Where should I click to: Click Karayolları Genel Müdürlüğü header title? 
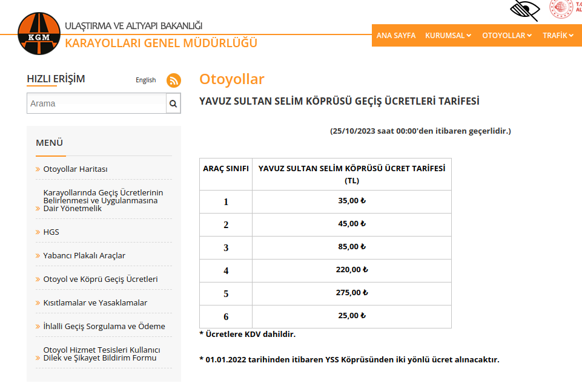pos(161,43)
